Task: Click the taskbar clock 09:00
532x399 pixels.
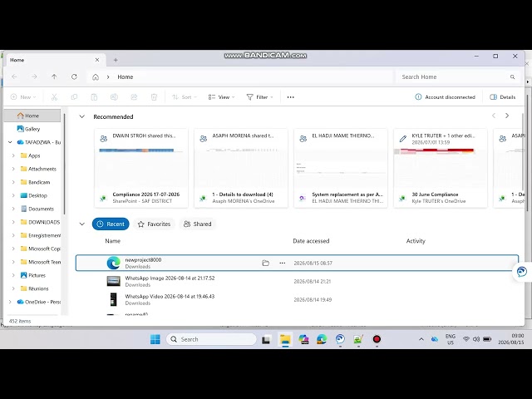Action: tap(511, 339)
